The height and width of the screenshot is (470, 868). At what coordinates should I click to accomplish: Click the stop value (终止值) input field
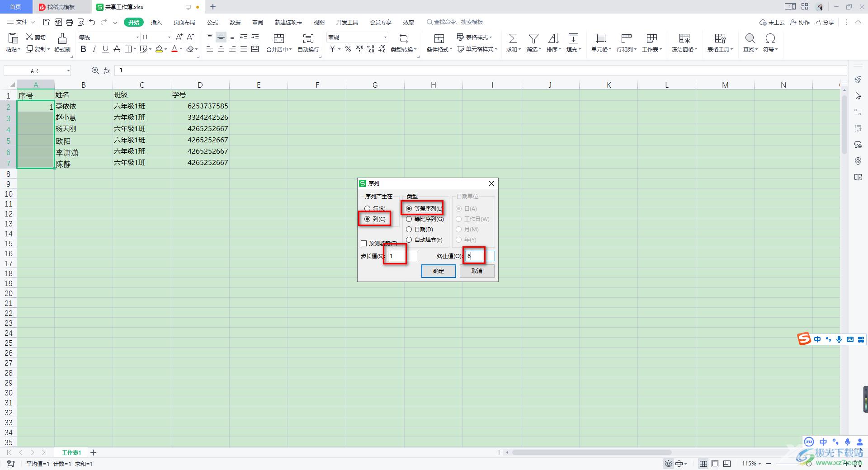pyautogui.click(x=480, y=256)
